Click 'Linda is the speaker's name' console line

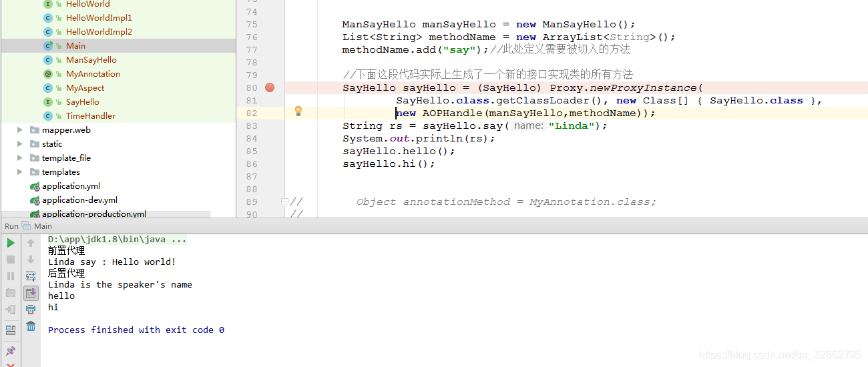[x=120, y=285]
